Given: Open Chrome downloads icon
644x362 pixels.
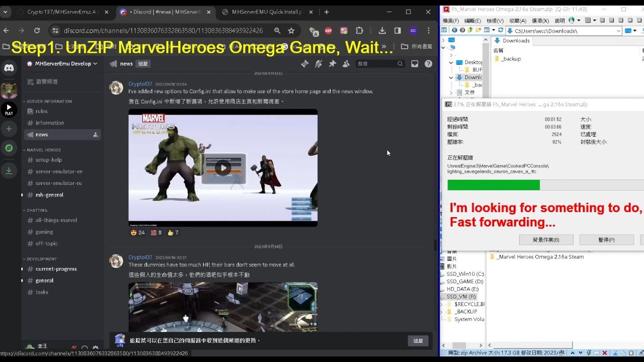Looking at the screenshot, I should pos(382,31).
